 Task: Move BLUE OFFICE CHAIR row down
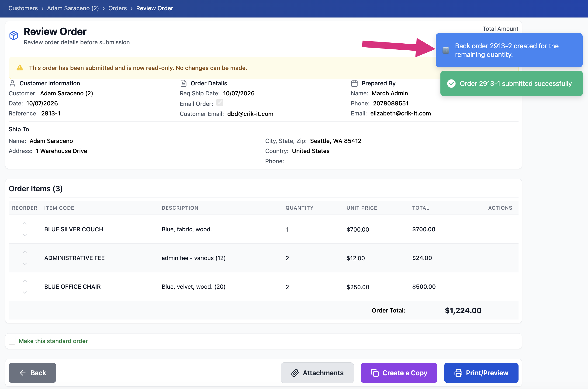25,292
